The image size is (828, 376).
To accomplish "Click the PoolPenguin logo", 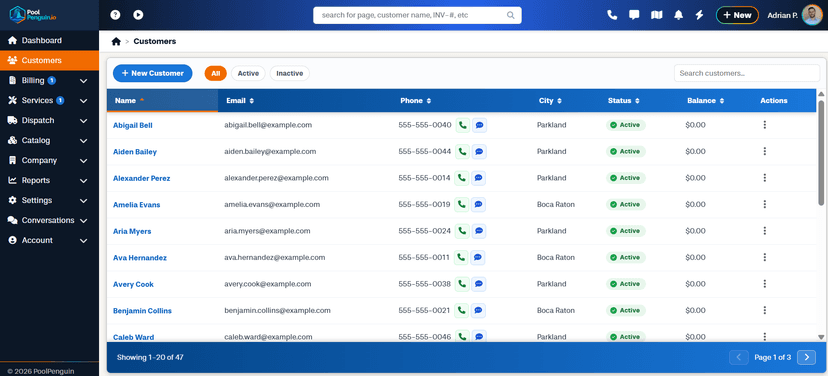I will point(33,14).
